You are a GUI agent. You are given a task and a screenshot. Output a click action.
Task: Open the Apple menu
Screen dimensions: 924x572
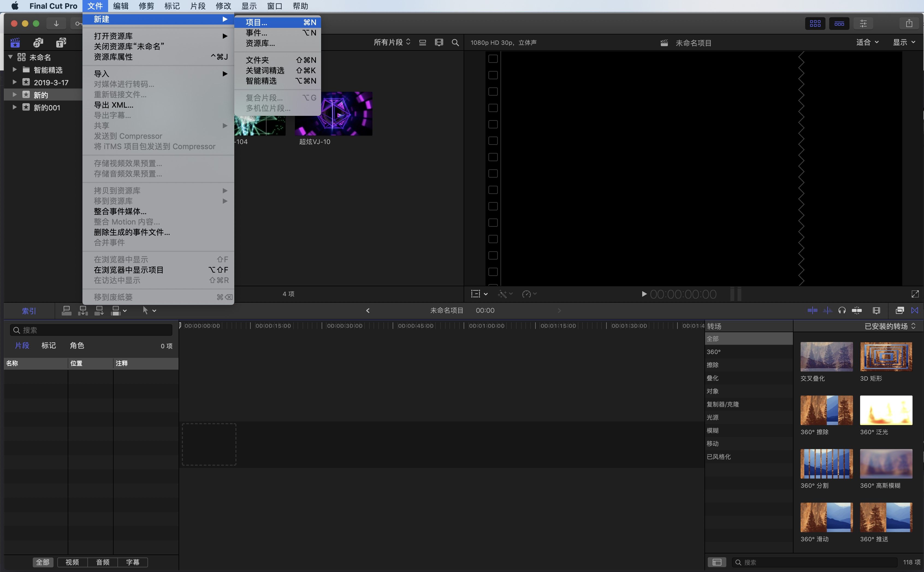click(15, 6)
